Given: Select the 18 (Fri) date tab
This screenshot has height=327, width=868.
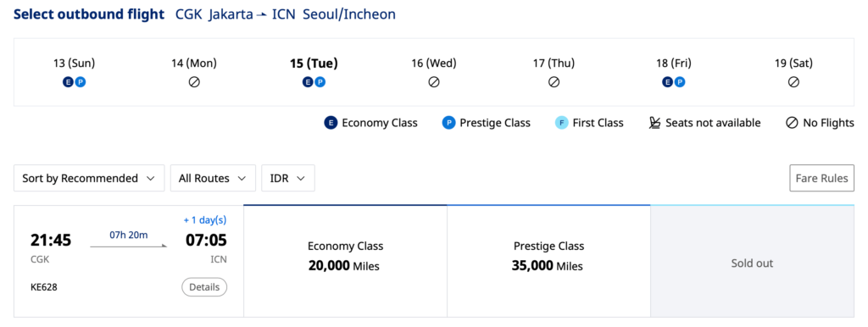Looking at the screenshot, I should (674, 72).
